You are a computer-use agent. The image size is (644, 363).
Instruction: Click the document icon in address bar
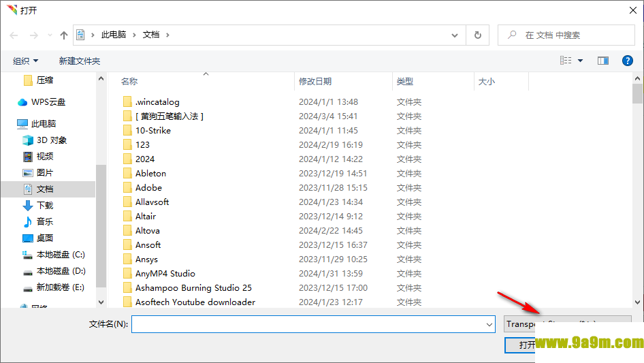[80, 35]
